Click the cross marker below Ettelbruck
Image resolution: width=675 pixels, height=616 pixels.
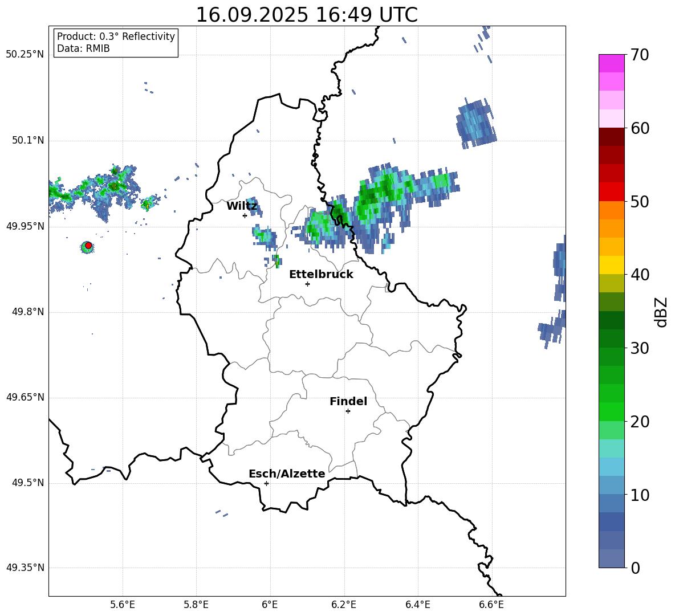307,284
